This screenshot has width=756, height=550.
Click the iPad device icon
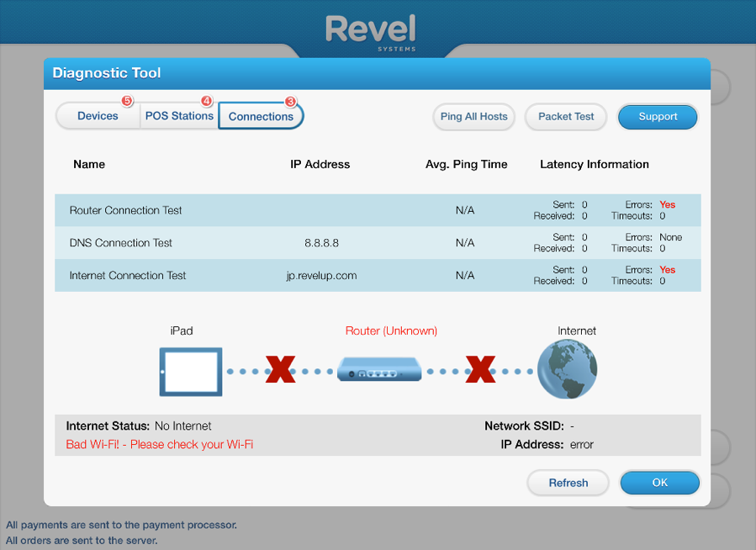[x=191, y=372]
